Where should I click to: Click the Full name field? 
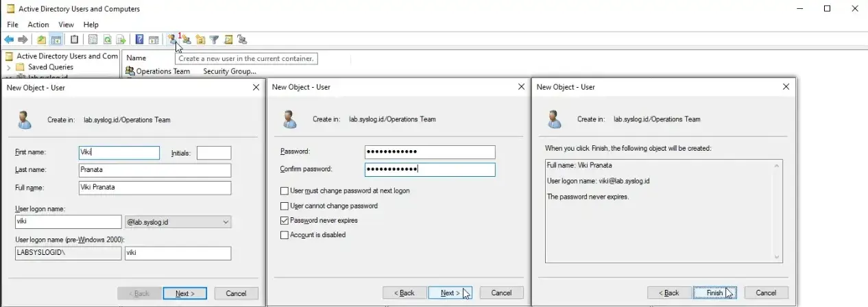155,188
